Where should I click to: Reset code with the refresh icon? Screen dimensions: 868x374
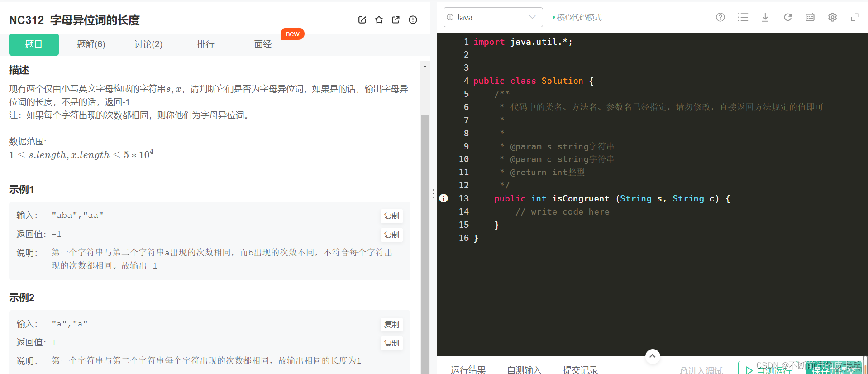pyautogui.click(x=788, y=17)
